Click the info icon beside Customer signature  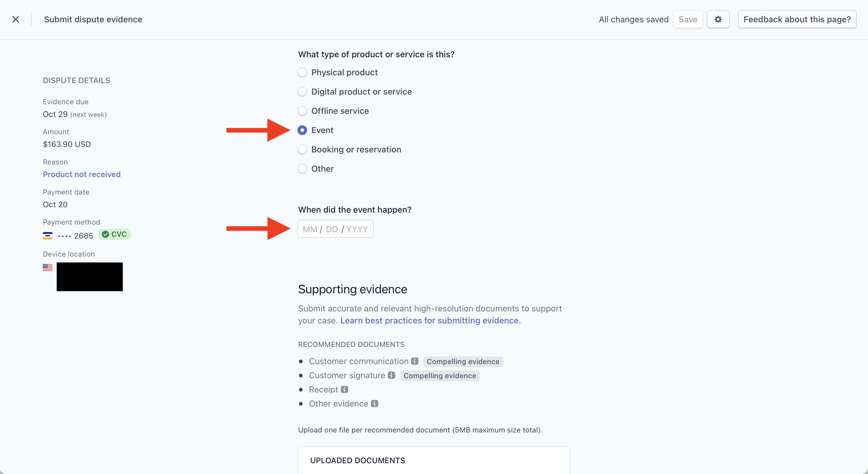pyautogui.click(x=391, y=375)
